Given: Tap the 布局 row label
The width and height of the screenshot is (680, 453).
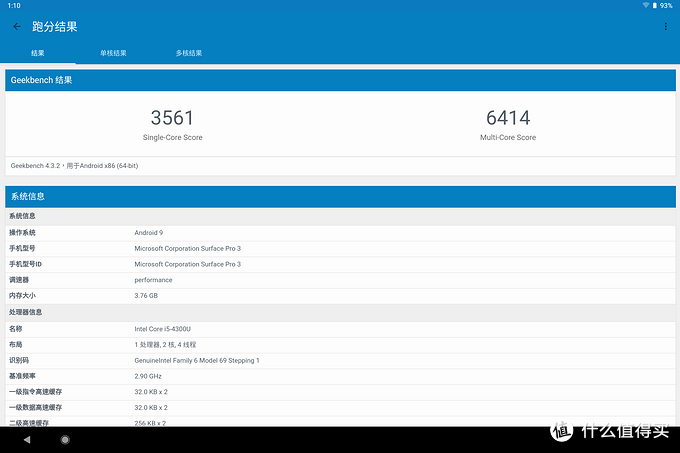Looking at the screenshot, I should click(x=15, y=345).
